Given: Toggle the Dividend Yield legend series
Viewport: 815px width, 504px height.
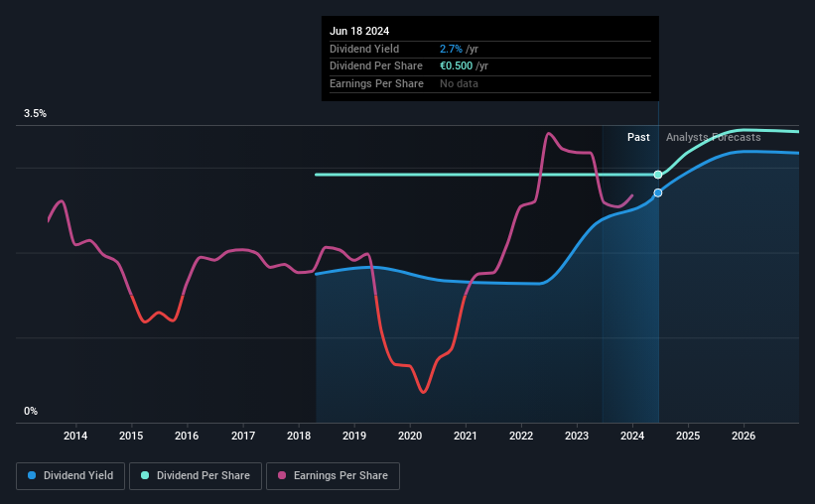Looking at the screenshot, I should [70, 475].
